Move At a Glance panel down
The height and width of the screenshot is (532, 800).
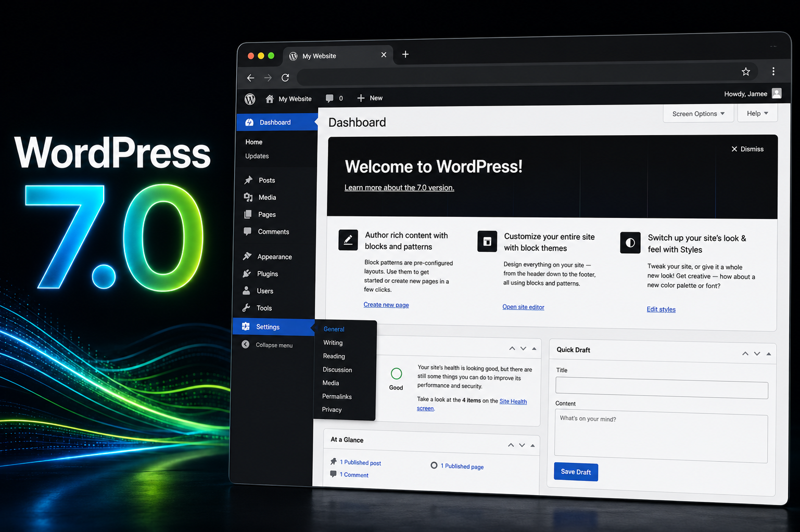pyautogui.click(x=522, y=445)
